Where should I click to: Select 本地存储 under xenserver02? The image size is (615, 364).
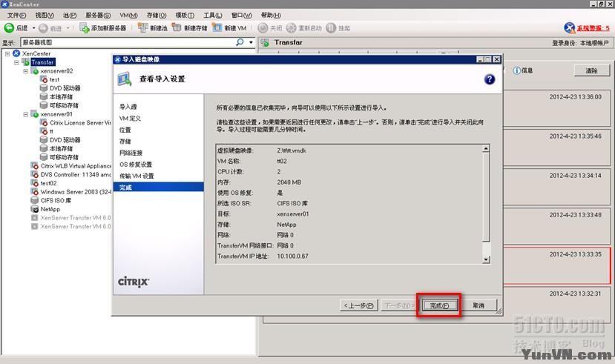tap(61, 97)
